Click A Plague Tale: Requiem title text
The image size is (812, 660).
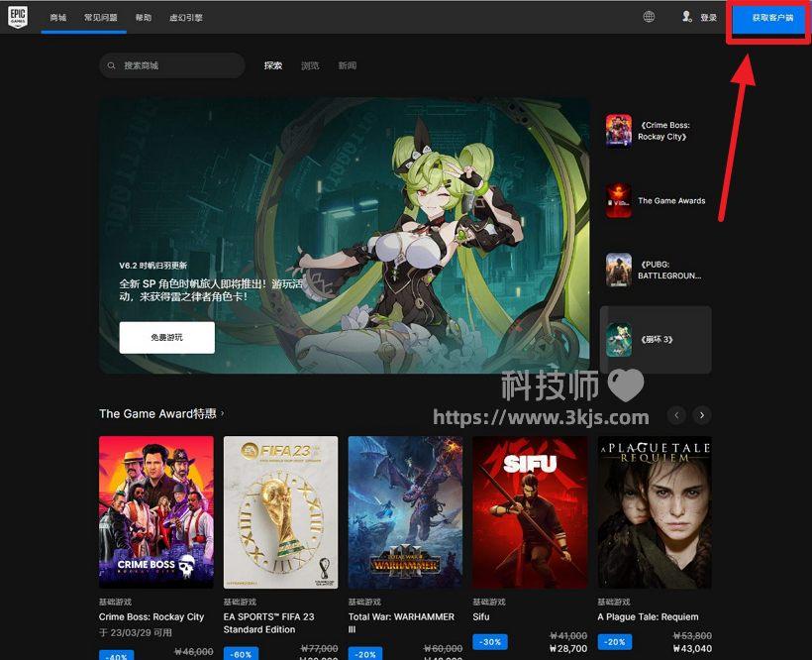[x=648, y=617]
